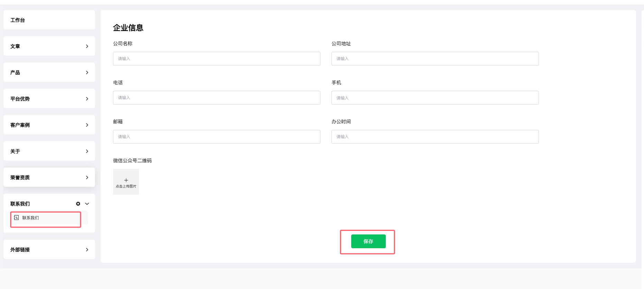Click the green 保存 button
The width and height of the screenshot is (644, 289).
(368, 241)
